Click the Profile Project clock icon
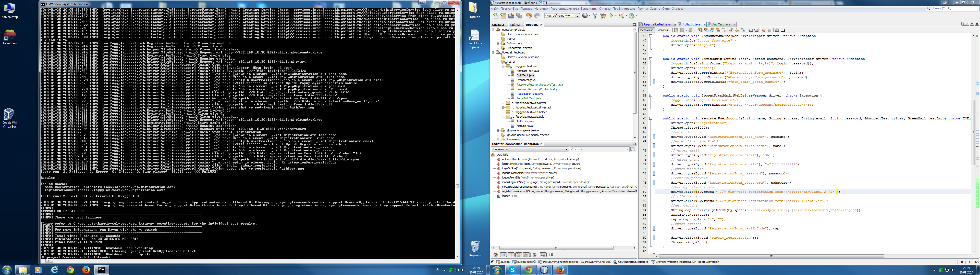The image size is (980, 275). point(632,16)
